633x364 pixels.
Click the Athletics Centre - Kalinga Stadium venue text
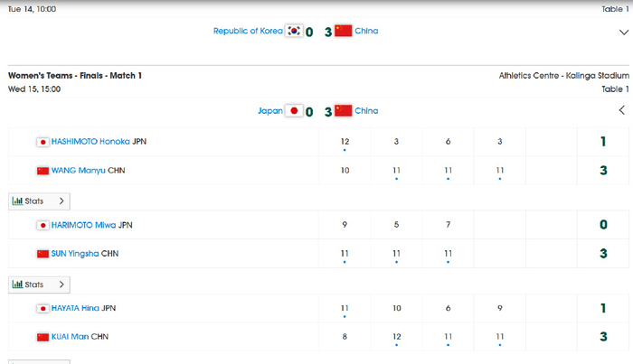pos(563,76)
